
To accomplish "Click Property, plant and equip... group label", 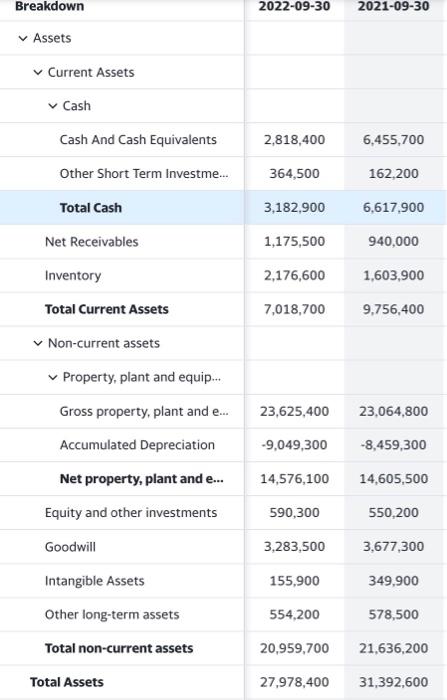I will coord(142,378).
